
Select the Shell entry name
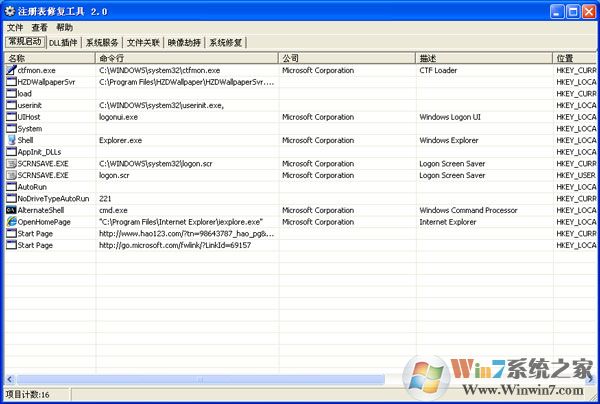(25, 140)
